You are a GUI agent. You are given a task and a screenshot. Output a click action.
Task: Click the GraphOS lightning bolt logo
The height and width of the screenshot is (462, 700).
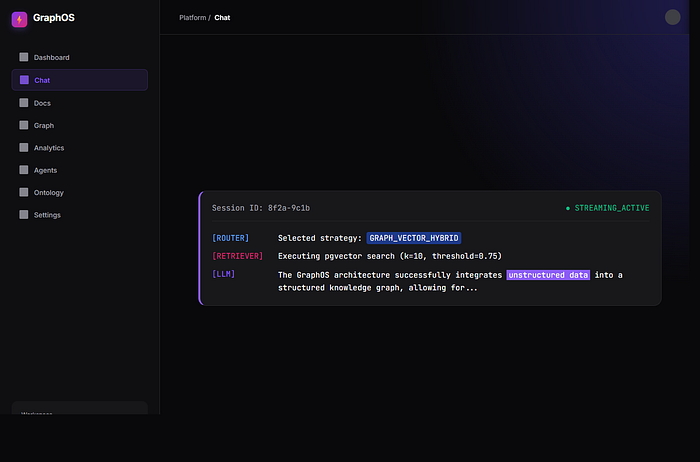[19, 19]
